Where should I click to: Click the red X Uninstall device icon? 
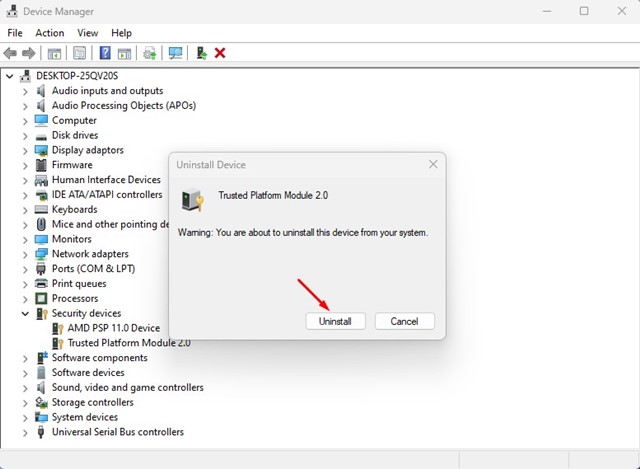pos(220,53)
